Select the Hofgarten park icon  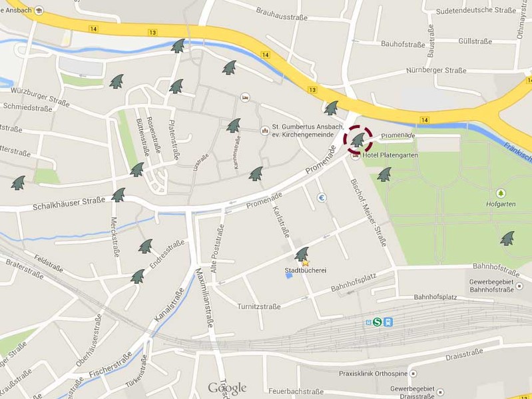(501, 194)
